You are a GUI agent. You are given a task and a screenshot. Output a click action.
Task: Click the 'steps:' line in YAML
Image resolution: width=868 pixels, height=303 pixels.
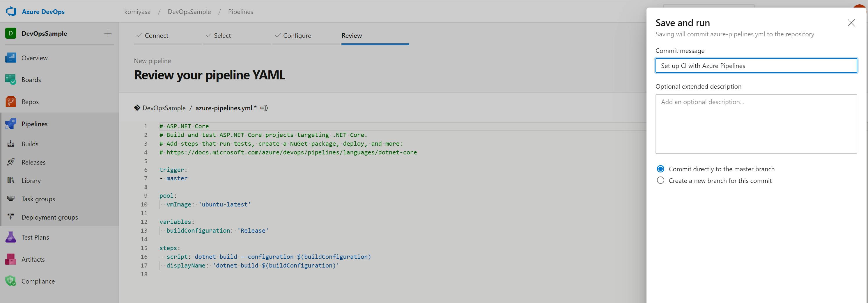[x=170, y=248]
